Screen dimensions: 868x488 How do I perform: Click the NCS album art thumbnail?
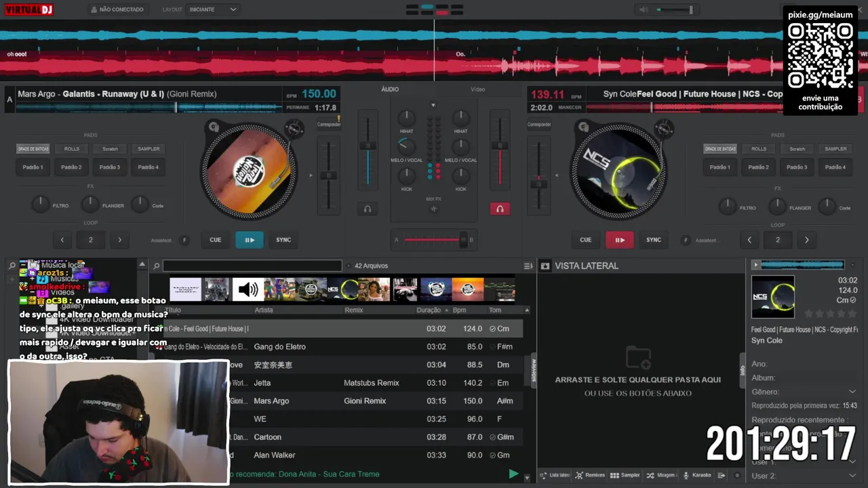[x=773, y=297]
